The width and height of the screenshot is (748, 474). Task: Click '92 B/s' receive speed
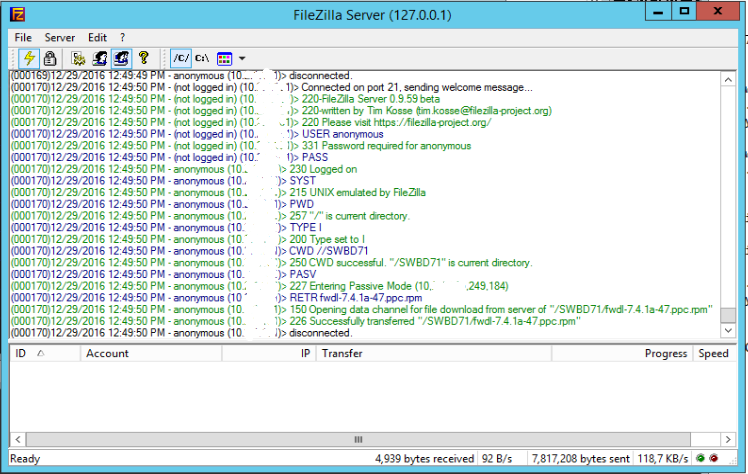497,459
